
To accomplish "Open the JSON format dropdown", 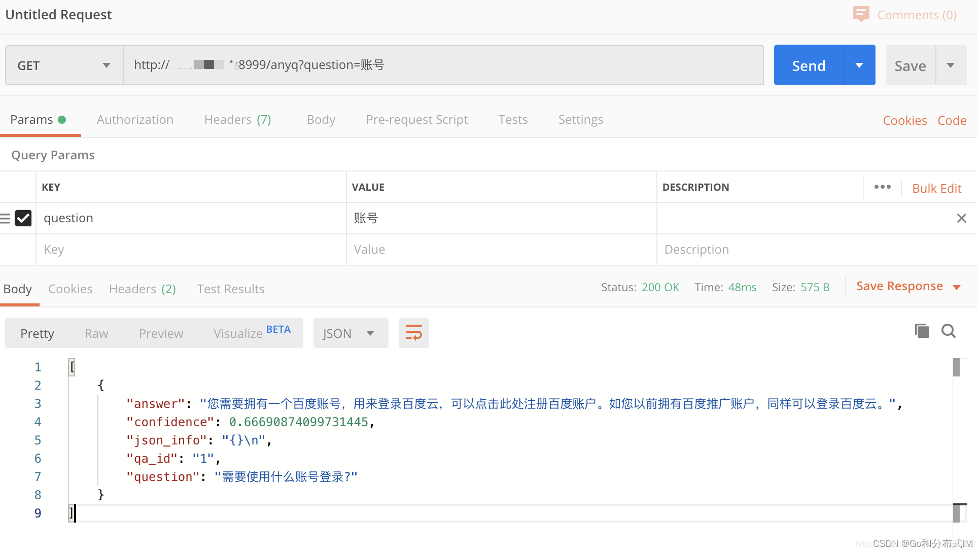I will (x=350, y=333).
